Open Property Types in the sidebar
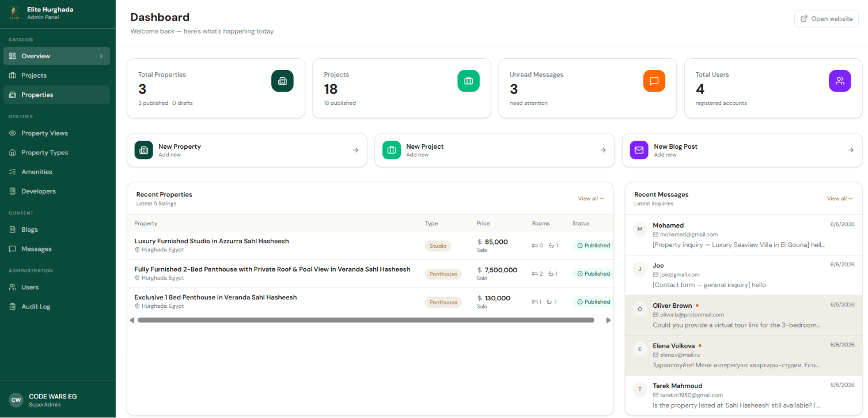Screen dimensions: 868x418 [x=56, y=152]
